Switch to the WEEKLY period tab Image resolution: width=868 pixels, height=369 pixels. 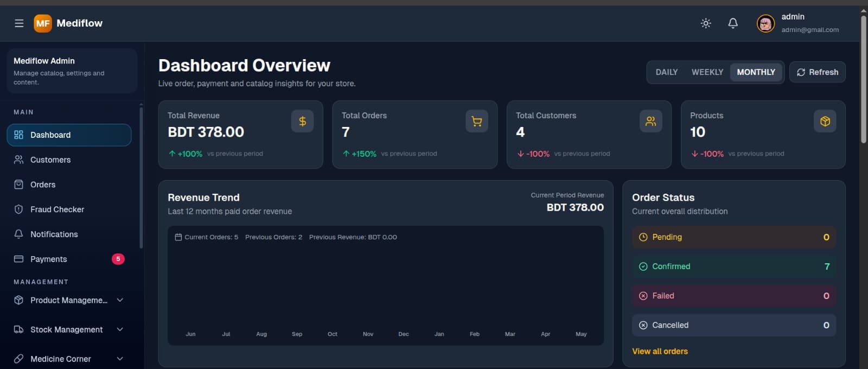707,72
